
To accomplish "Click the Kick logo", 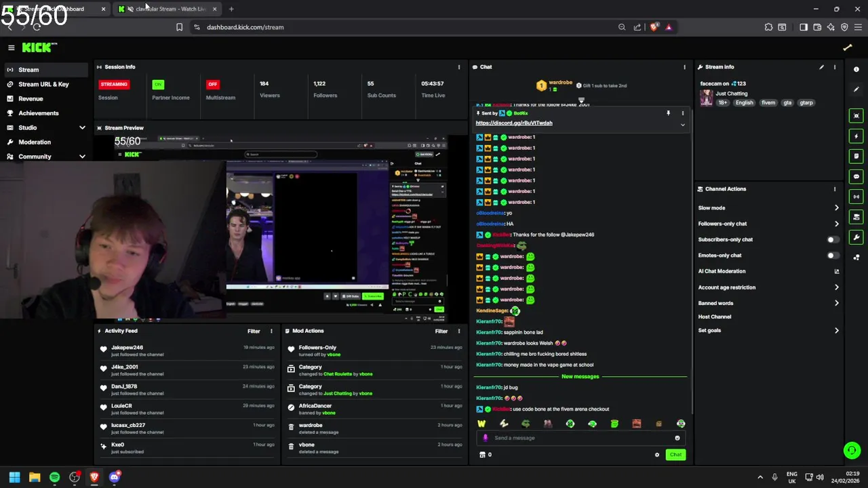I will tap(39, 47).
